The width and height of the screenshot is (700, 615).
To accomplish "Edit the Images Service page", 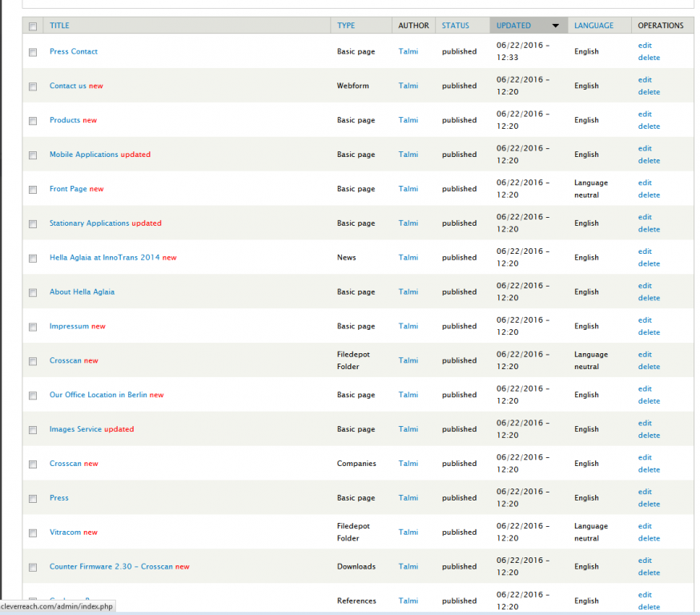I will pyautogui.click(x=645, y=424).
